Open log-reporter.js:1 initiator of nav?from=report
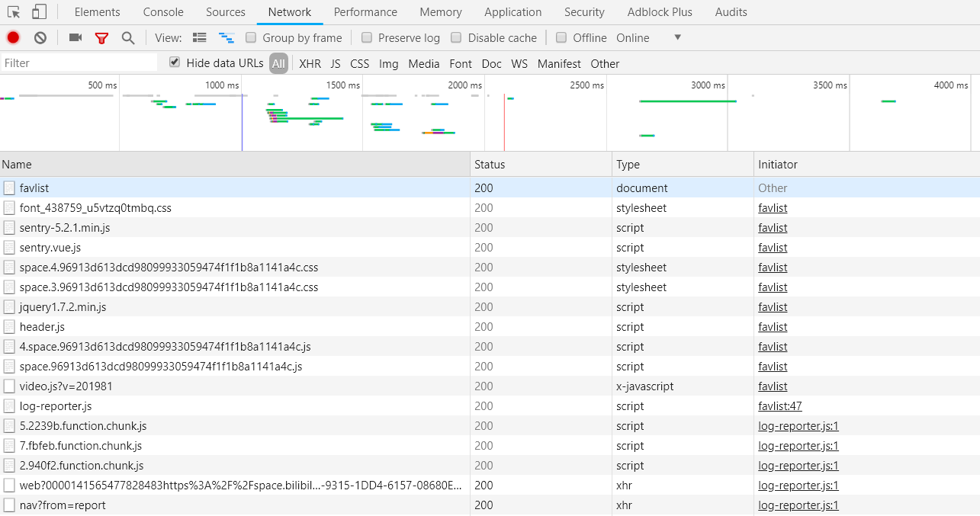This screenshot has width=980, height=516. click(798, 505)
